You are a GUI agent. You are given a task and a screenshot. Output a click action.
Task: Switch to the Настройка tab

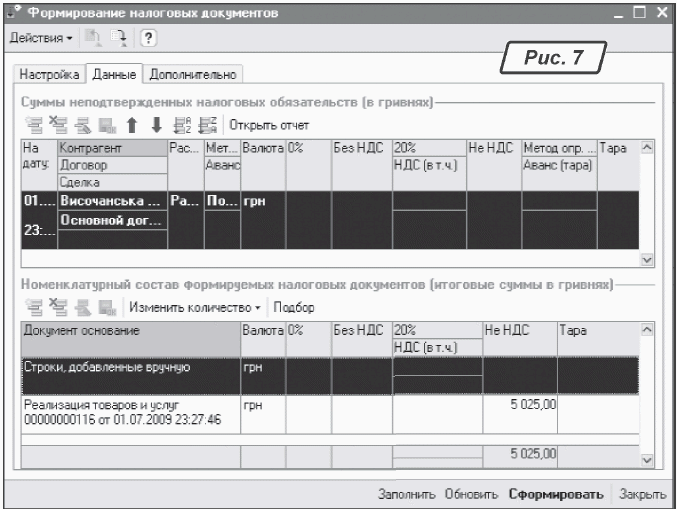(48, 74)
